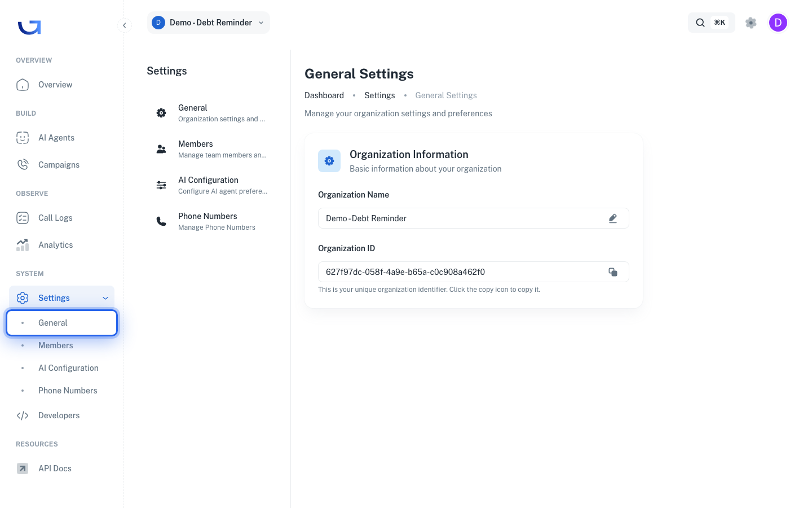Viewport: 812px width, 508px height.
Task: Click the Campaigns phone-call icon
Action: point(23,165)
